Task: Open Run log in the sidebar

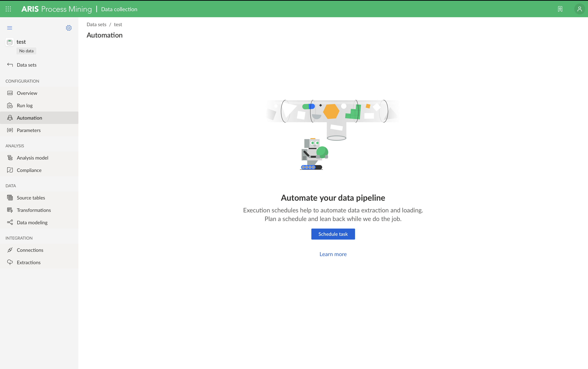Action: 39,106
